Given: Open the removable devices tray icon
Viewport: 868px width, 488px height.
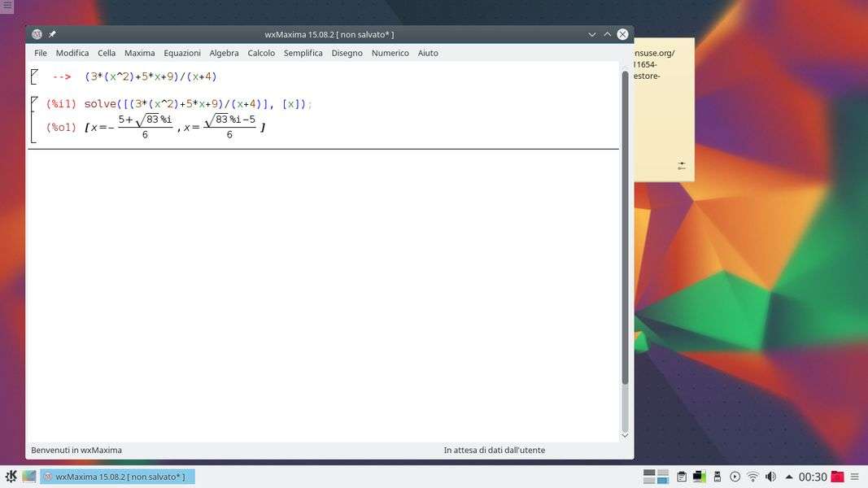Looking at the screenshot, I should coord(718,477).
